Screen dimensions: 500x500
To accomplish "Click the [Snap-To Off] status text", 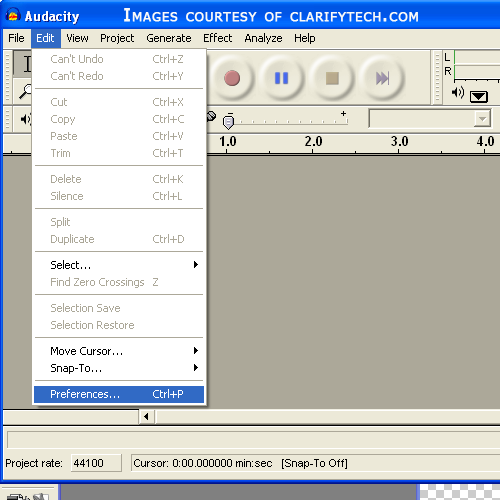I will (314, 463).
